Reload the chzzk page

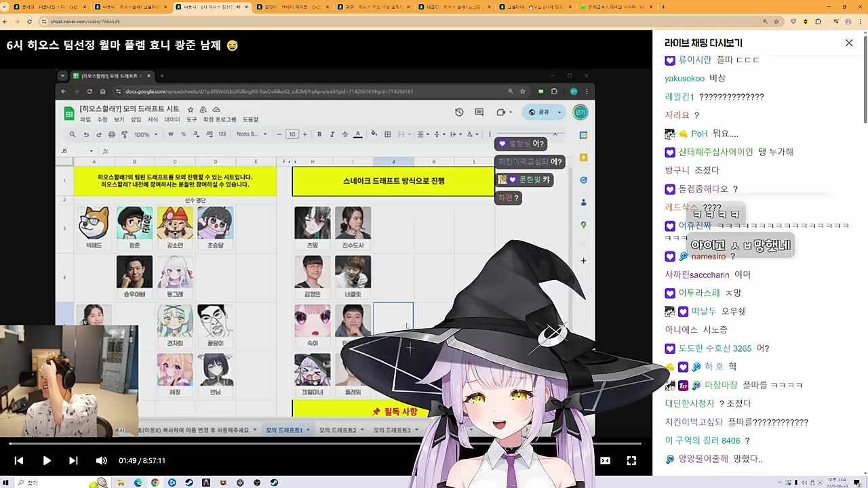click(30, 22)
